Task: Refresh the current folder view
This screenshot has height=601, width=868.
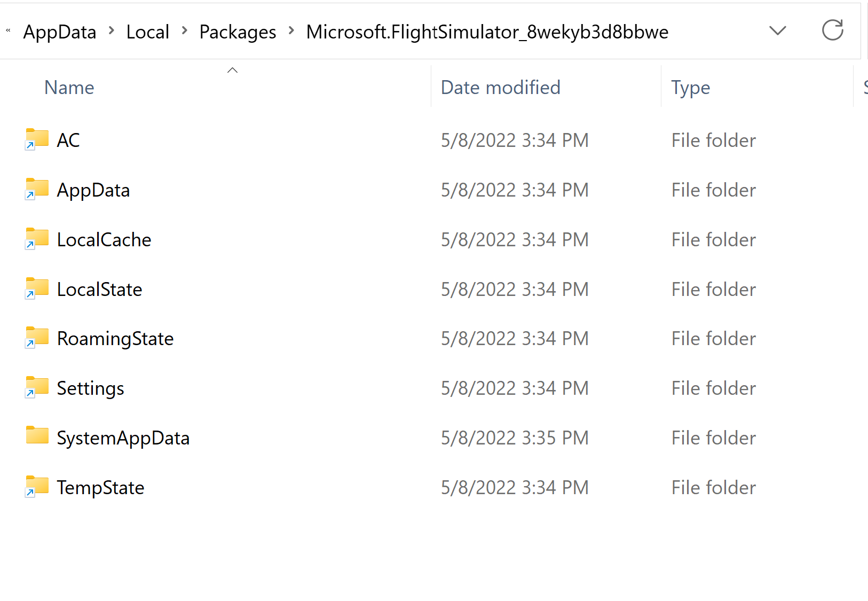Action: coord(832,30)
